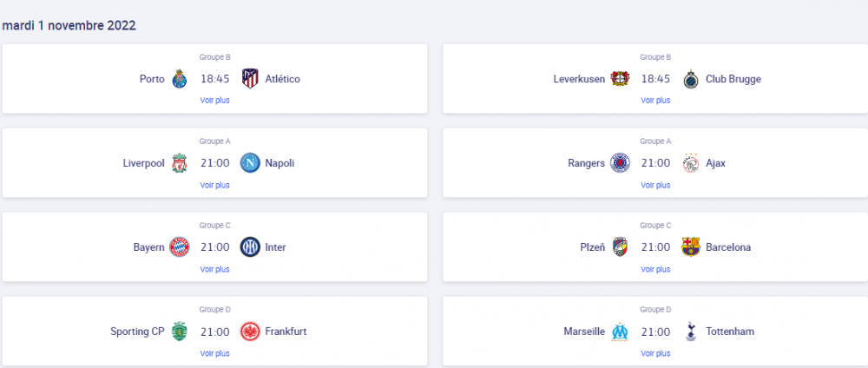Open Voir plus for Plzeň vs Barcelona
Image resolution: width=868 pixels, height=368 pixels.
point(655,269)
